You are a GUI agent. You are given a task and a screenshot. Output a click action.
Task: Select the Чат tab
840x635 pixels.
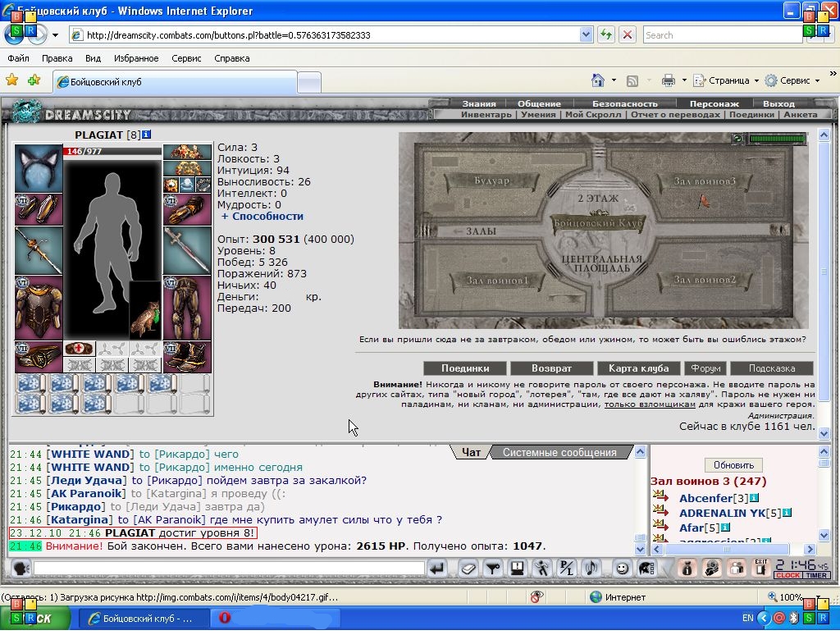pos(471,452)
